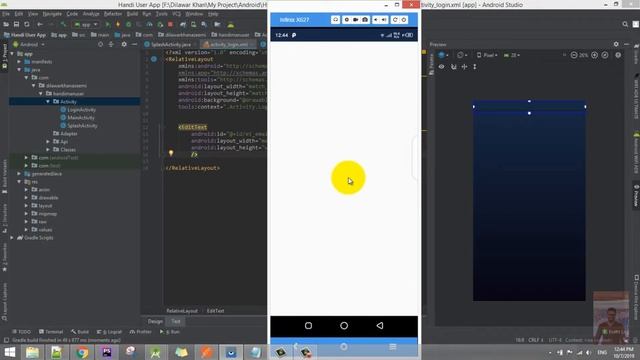
Task: Open the Logcat tool window
Action: coord(109,332)
